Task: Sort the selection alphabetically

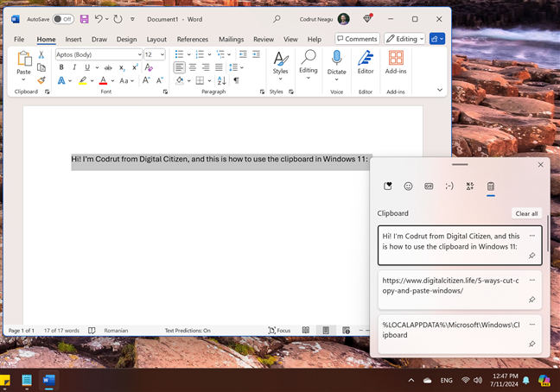Action: pyautogui.click(x=221, y=80)
